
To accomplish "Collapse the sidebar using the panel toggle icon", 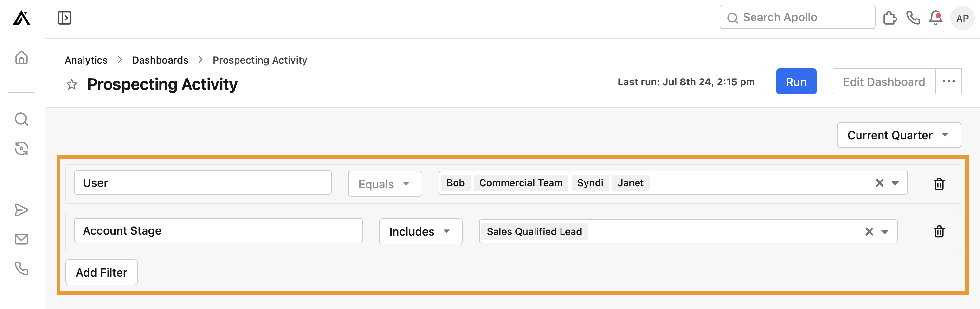I will tap(64, 18).
